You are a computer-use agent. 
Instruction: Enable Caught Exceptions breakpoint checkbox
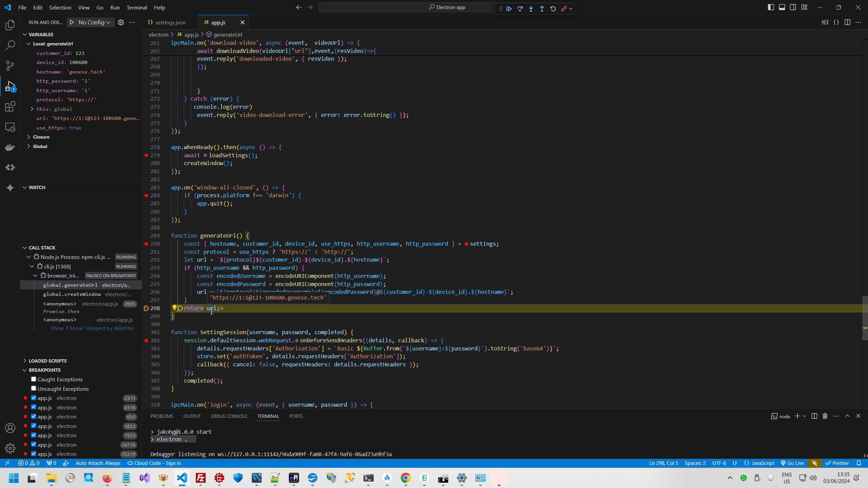pos(34,379)
